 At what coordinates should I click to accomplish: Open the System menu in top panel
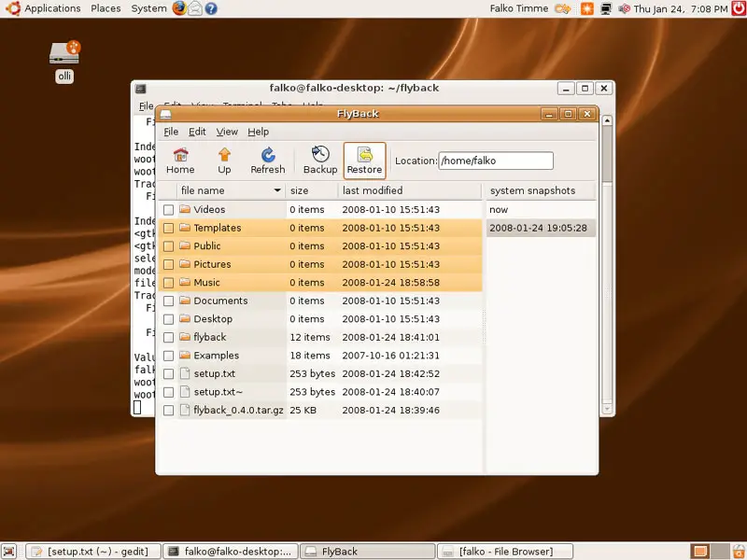148,8
